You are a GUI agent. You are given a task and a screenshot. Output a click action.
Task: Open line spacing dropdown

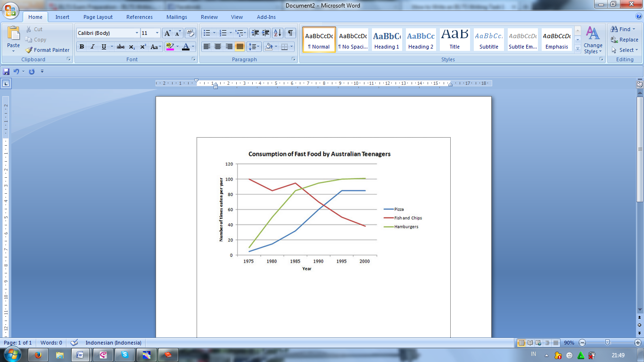255,47
